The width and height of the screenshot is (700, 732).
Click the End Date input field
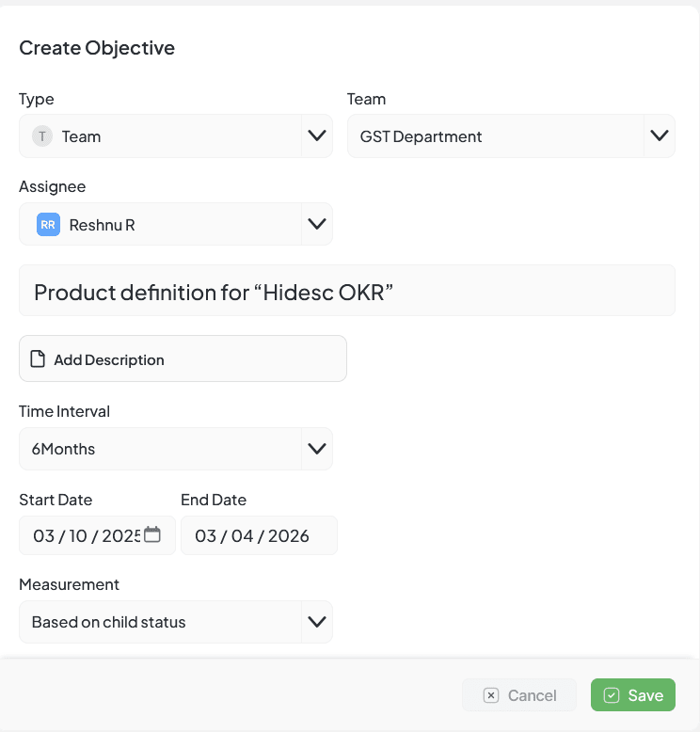[258, 535]
